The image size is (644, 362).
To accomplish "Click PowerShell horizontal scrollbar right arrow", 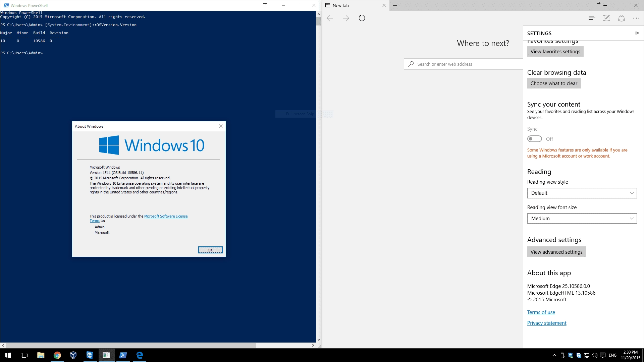I will coord(313,345).
